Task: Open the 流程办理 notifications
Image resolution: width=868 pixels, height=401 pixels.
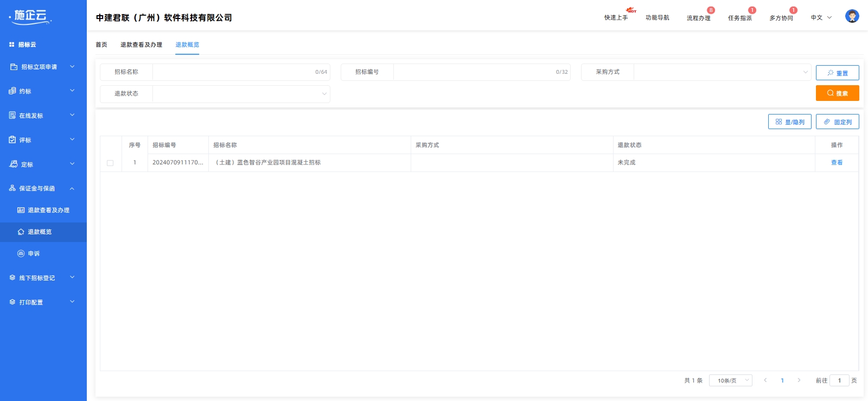Action: [x=698, y=18]
